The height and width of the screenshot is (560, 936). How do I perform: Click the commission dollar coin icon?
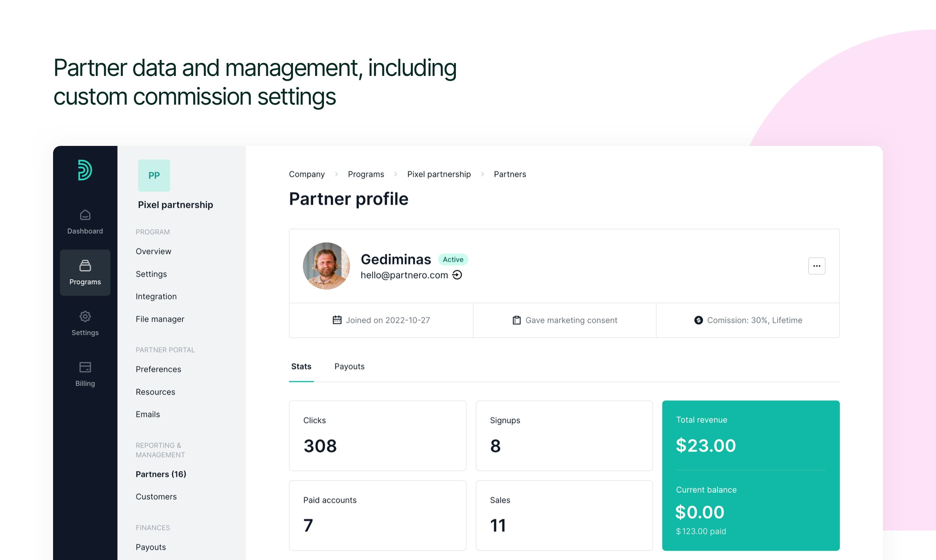click(698, 320)
